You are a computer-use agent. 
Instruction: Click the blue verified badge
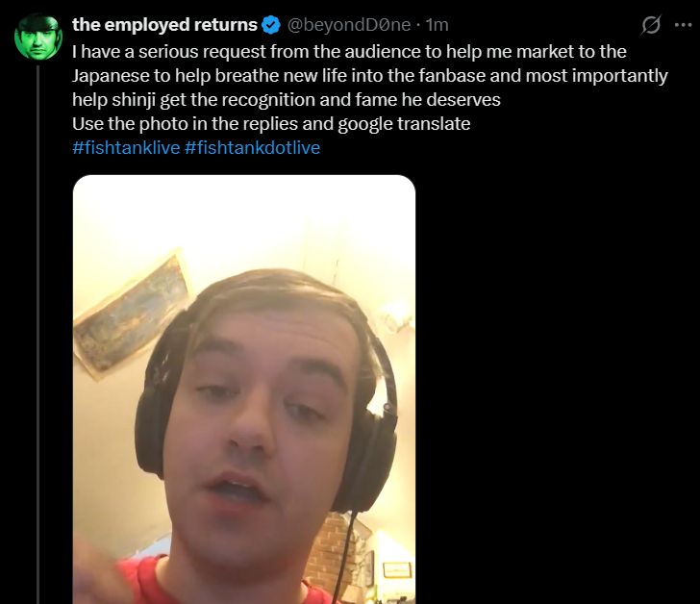click(271, 25)
